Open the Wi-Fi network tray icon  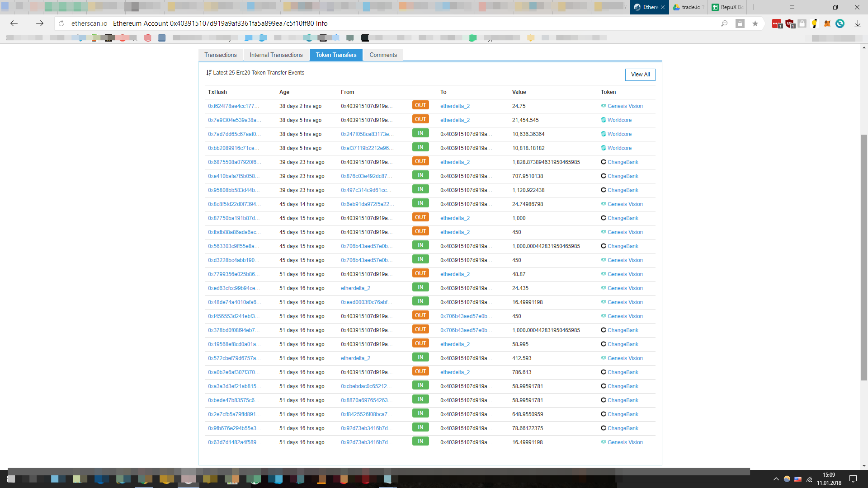pyautogui.click(x=809, y=479)
